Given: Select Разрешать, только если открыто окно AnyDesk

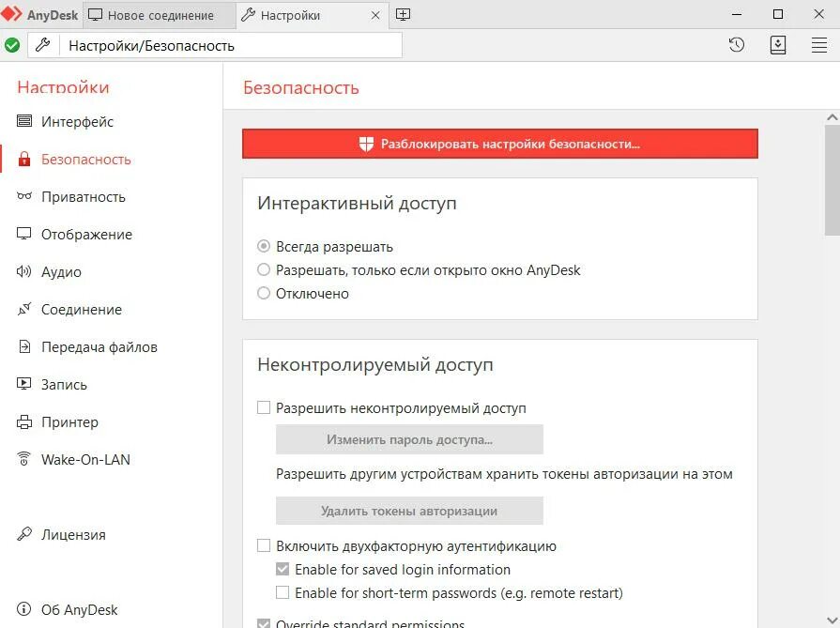Looking at the screenshot, I should [264, 269].
